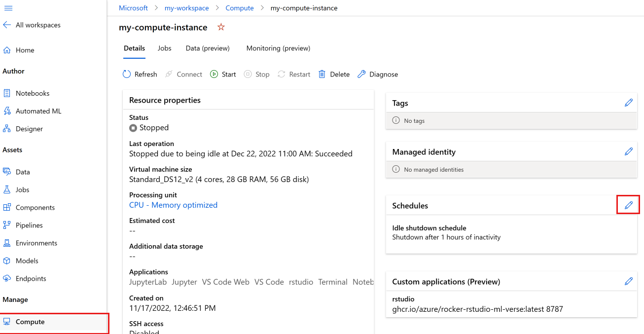This screenshot has height=334, width=644.
Task: Refresh the compute instance
Action: 140,74
